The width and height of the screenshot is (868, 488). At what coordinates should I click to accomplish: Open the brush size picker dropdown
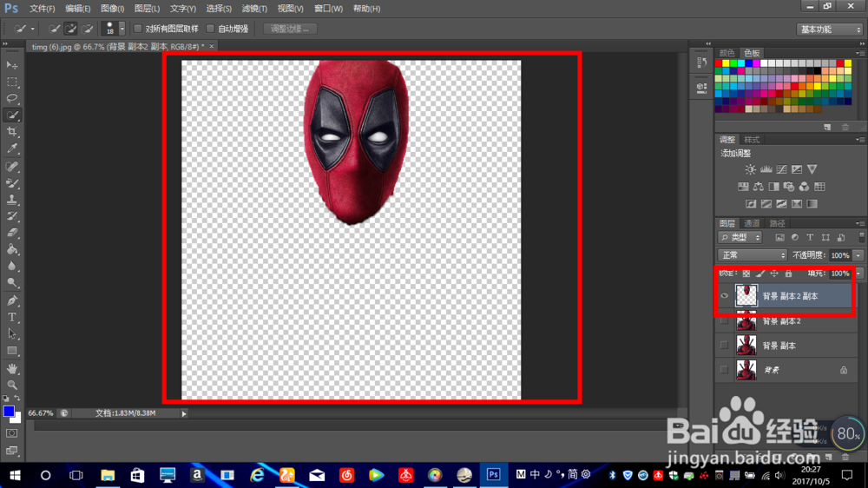(x=122, y=29)
